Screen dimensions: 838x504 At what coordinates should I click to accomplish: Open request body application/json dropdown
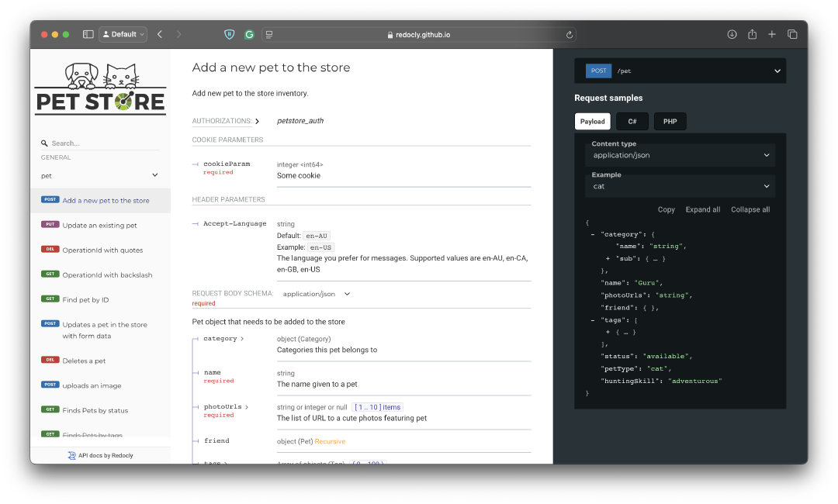317,294
